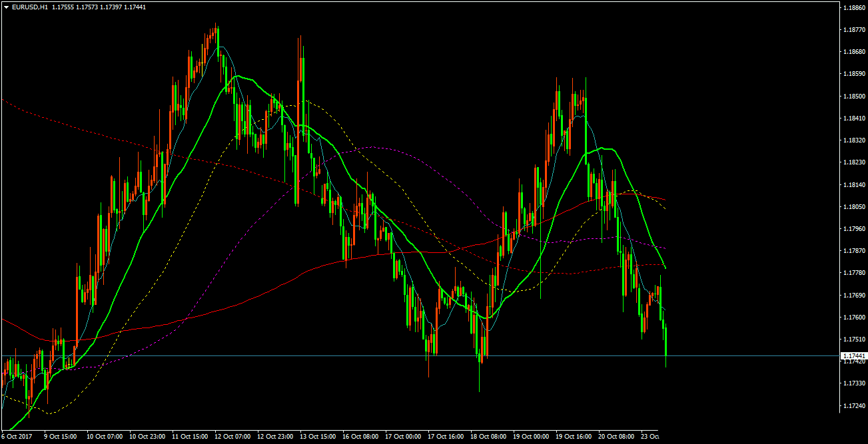Click the EURUSD,H1 chart title text
Viewport: 868px width, 444px height.
point(29,7)
